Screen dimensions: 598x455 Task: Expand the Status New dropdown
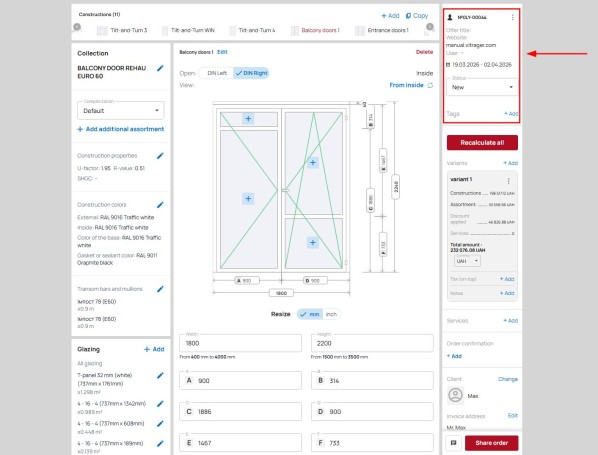482,87
